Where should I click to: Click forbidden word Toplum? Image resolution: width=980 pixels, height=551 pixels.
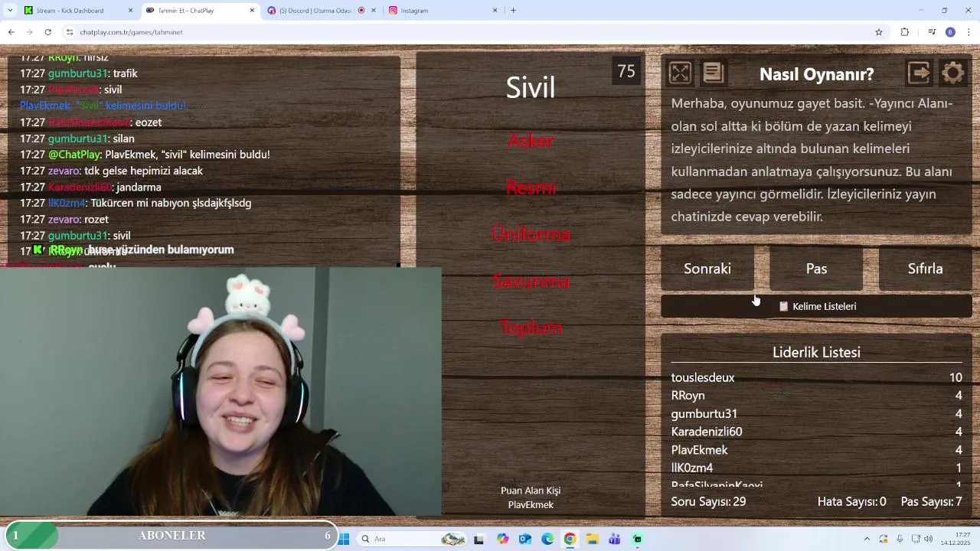coord(531,328)
